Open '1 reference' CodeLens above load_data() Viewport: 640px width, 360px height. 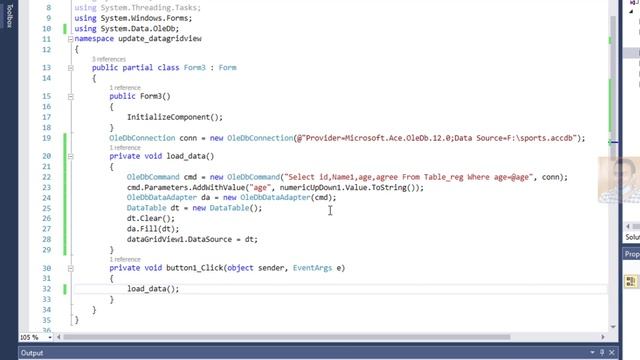(x=125, y=147)
